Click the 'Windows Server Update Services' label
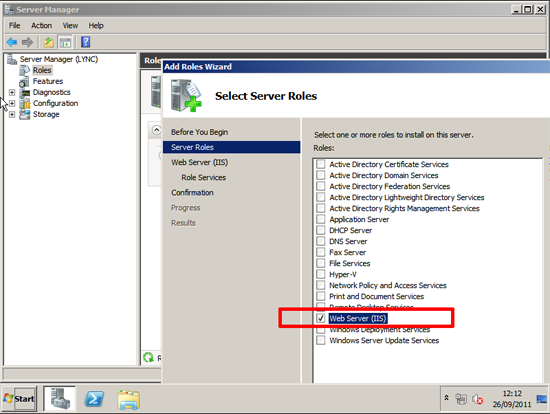This screenshot has height=414, width=550. pos(384,340)
